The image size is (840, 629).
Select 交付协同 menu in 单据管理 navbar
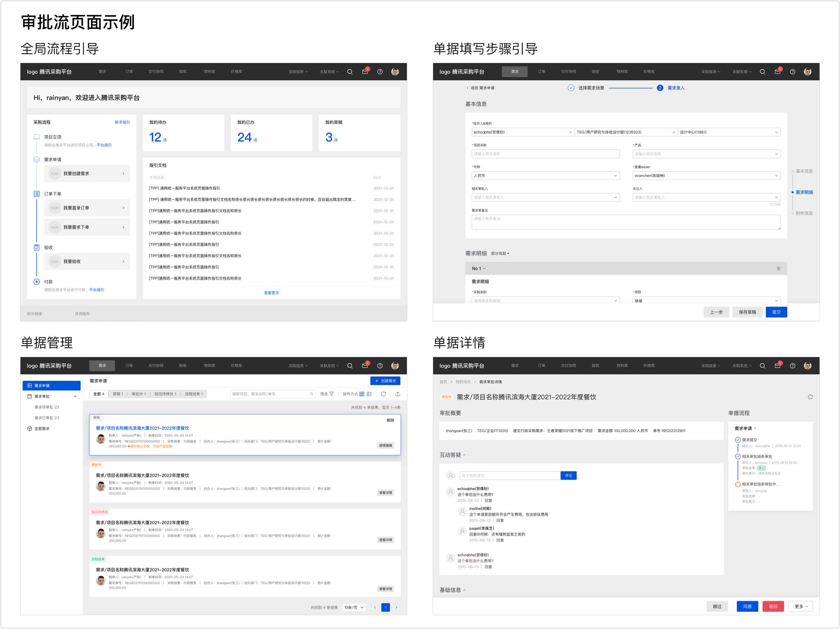coord(156,366)
